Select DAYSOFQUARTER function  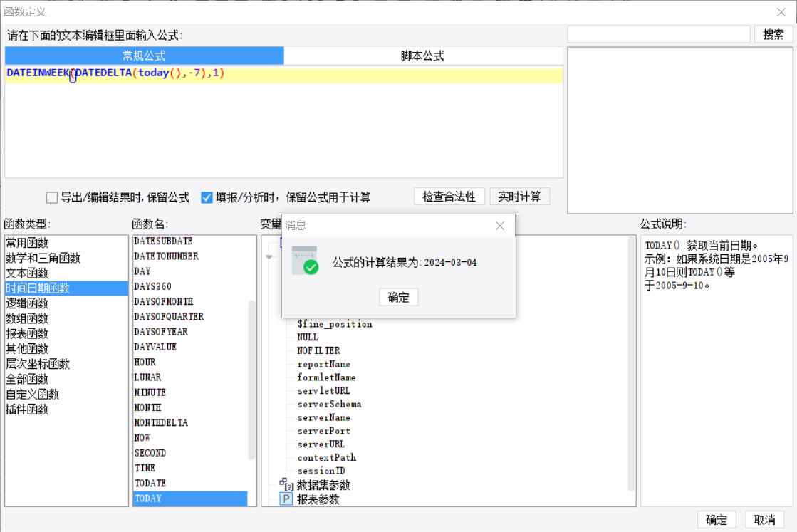click(x=190, y=316)
